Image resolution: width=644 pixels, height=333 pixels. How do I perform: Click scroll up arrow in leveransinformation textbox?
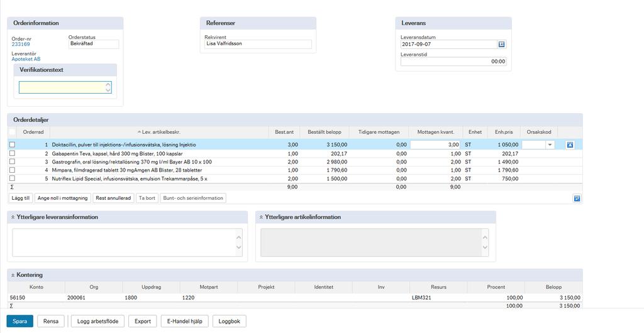[238, 237]
